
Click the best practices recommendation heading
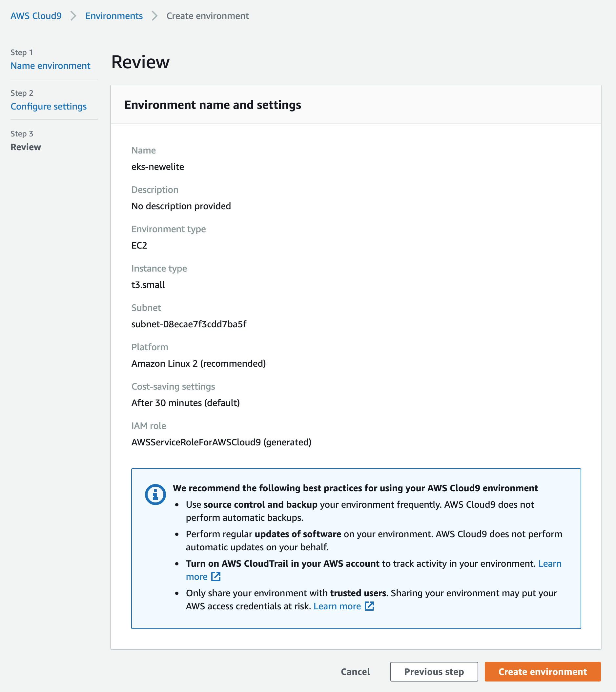point(355,488)
